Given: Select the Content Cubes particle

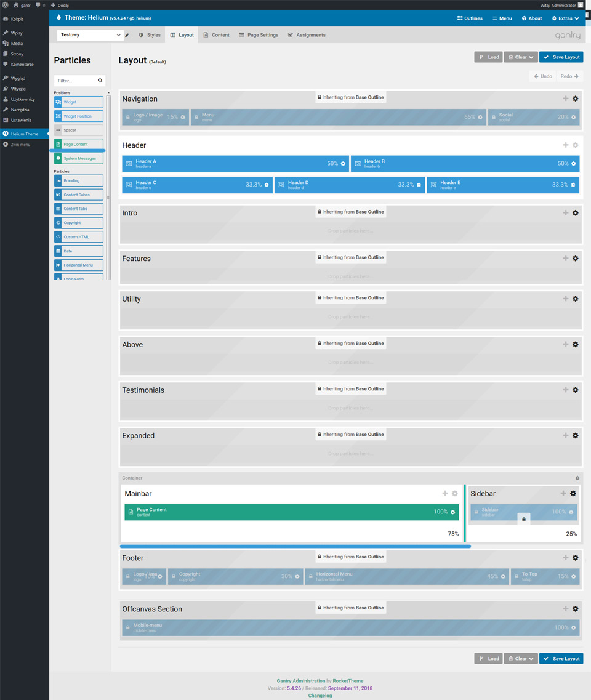Looking at the screenshot, I should pos(79,195).
